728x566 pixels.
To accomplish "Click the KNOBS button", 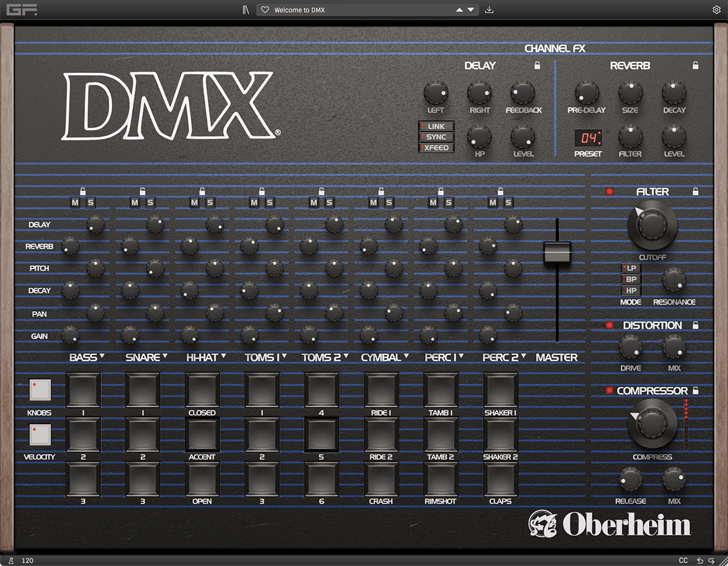I will (39, 391).
